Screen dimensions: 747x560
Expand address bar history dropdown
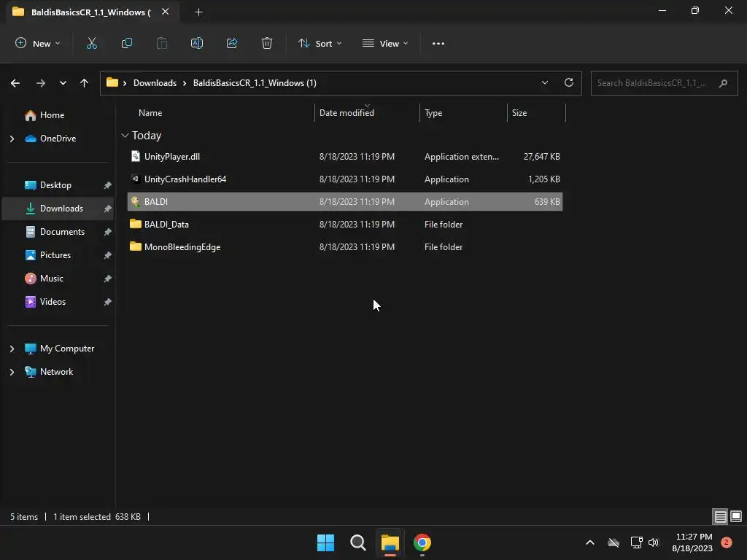pyautogui.click(x=544, y=83)
